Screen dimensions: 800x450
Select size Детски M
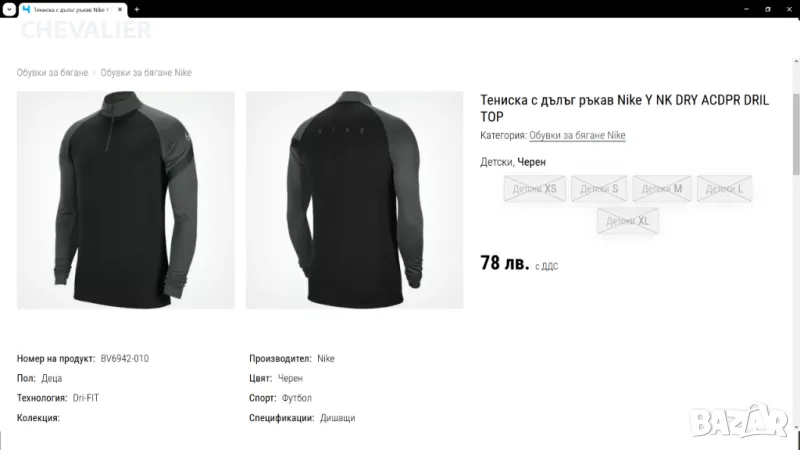tap(662, 188)
